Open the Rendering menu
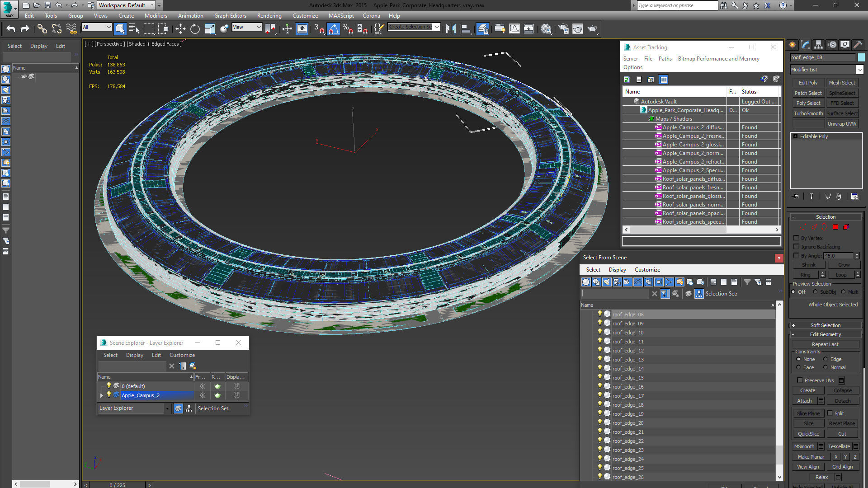Viewport: 868px width, 488px height. tap(269, 15)
